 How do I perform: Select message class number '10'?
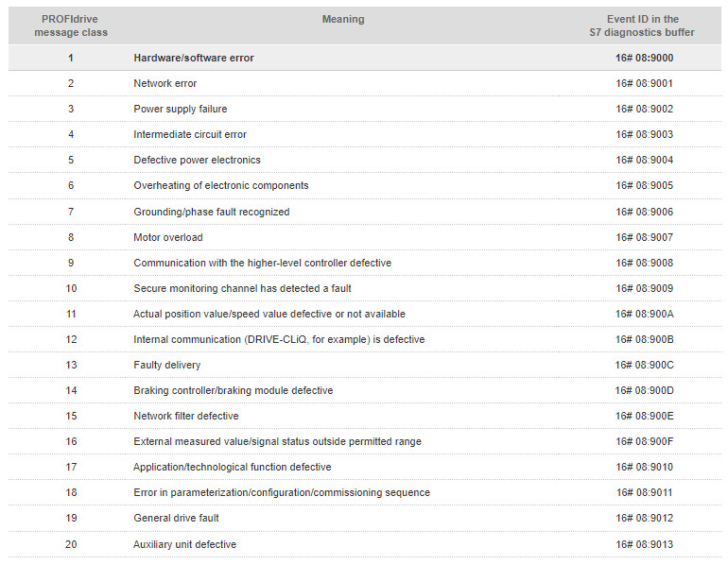pyautogui.click(x=71, y=288)
